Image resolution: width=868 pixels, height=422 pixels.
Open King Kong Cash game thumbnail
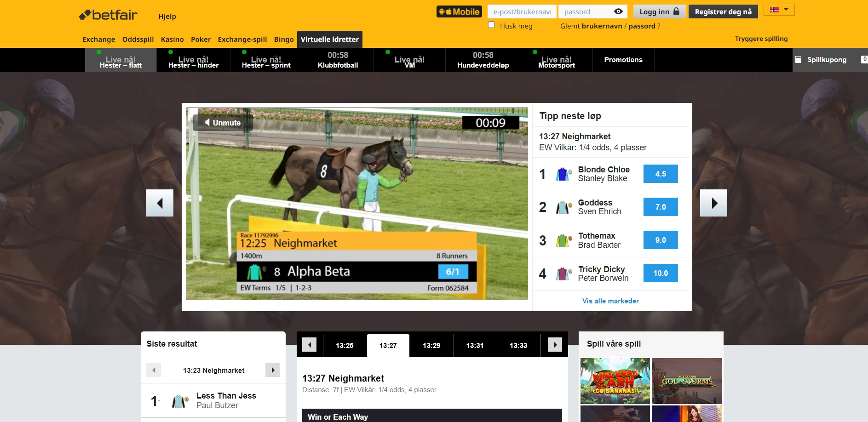(615, 381)
